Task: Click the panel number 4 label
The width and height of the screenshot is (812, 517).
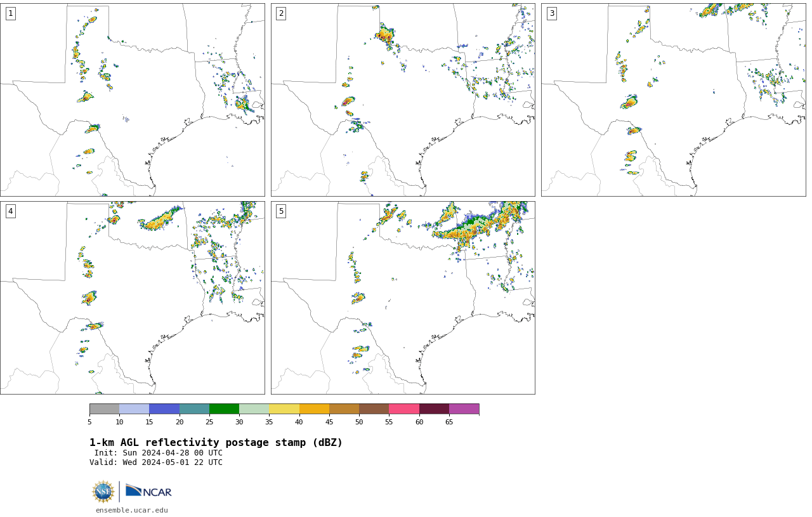Action: [10, 211]
